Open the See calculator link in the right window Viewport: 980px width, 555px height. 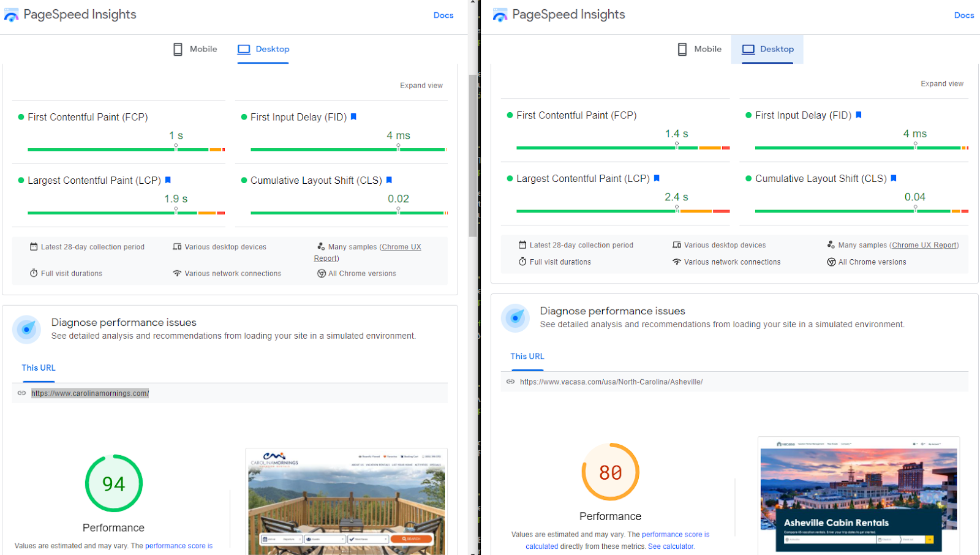click(x=671, y=546)
